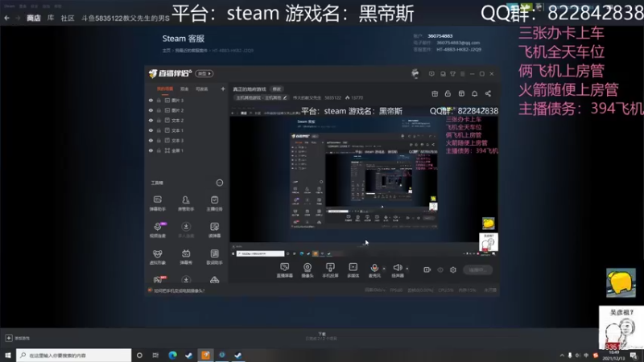Go back with Steam back arrow

[6, 18]
